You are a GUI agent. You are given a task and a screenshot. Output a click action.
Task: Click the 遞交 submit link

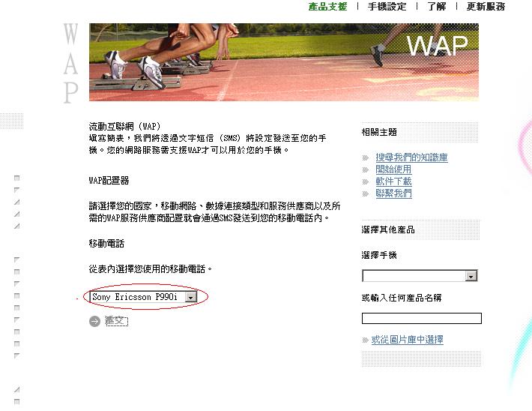[x=116, y=321]
